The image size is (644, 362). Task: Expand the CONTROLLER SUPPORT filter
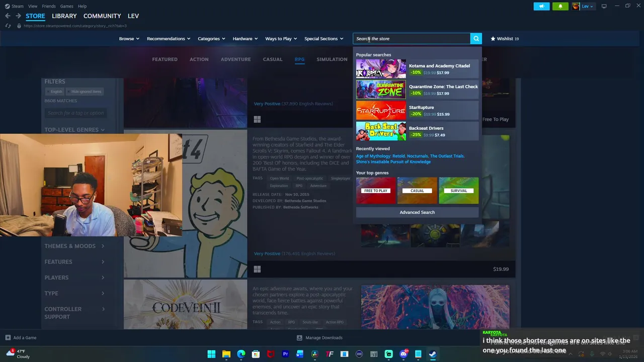[x=74, y=313]
